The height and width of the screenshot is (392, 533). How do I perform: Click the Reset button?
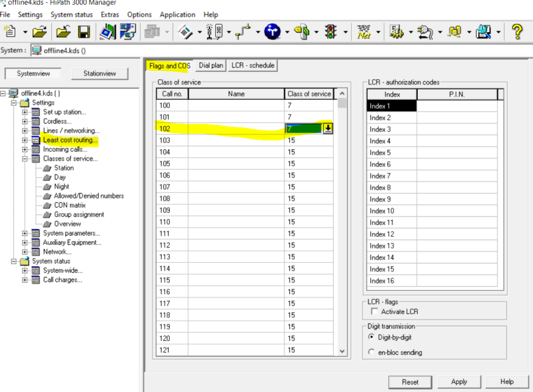(410, 382)
